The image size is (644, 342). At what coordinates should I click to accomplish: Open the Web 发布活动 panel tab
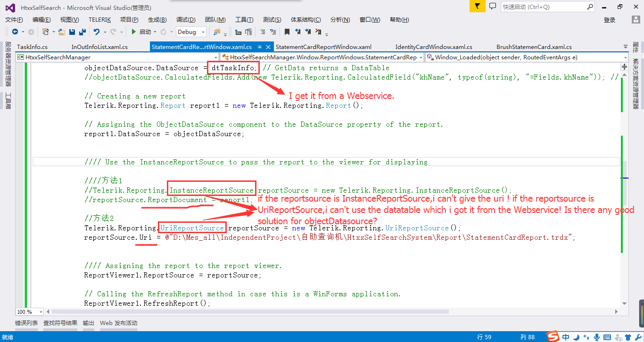point(118,323)
